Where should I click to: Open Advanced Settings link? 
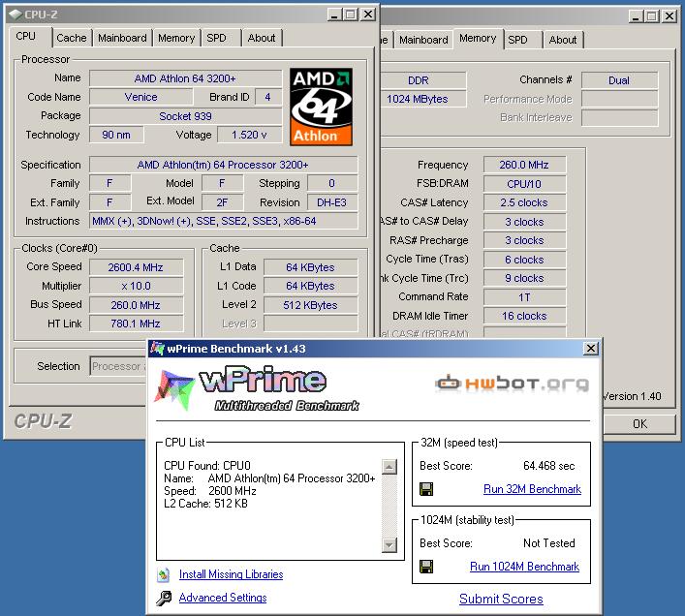[223, 598]
